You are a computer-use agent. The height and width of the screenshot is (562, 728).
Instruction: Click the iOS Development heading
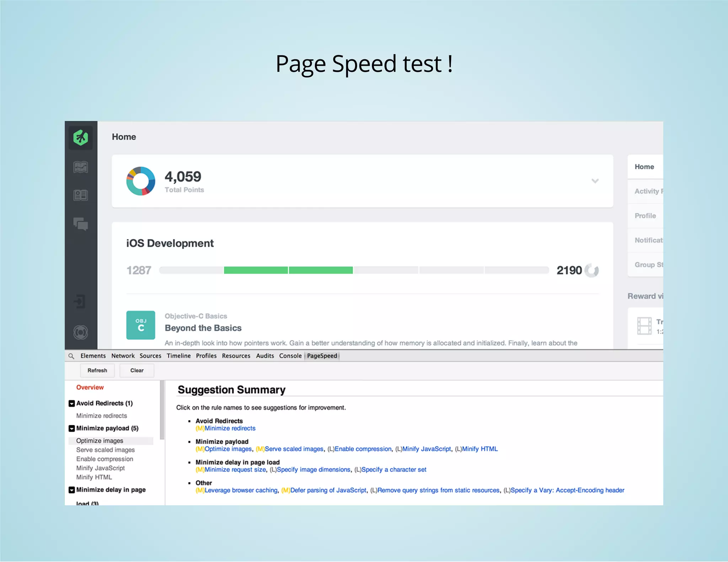click(170, 243)
